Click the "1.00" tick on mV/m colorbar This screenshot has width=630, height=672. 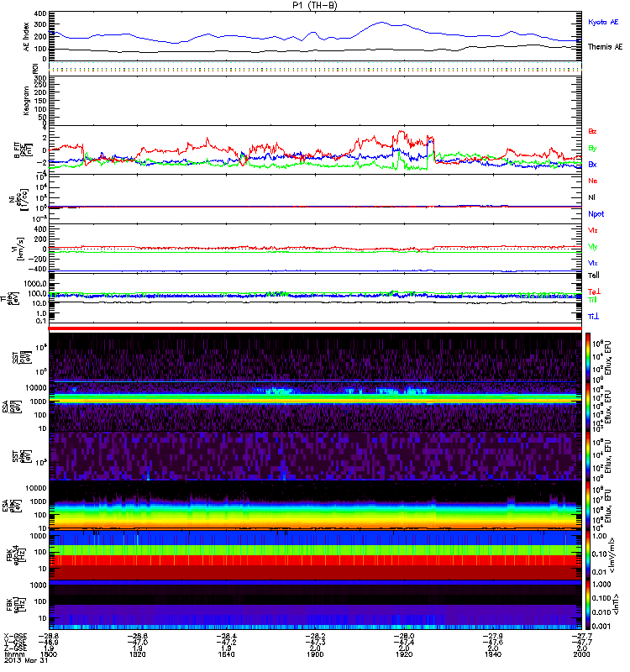(x=600, y=536)
